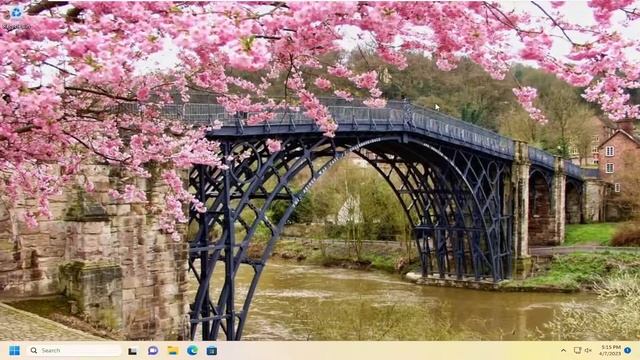The width and height of the screenshot is (640, 360).
Task: Open the Windows Start menu
Action: [14, 351]
